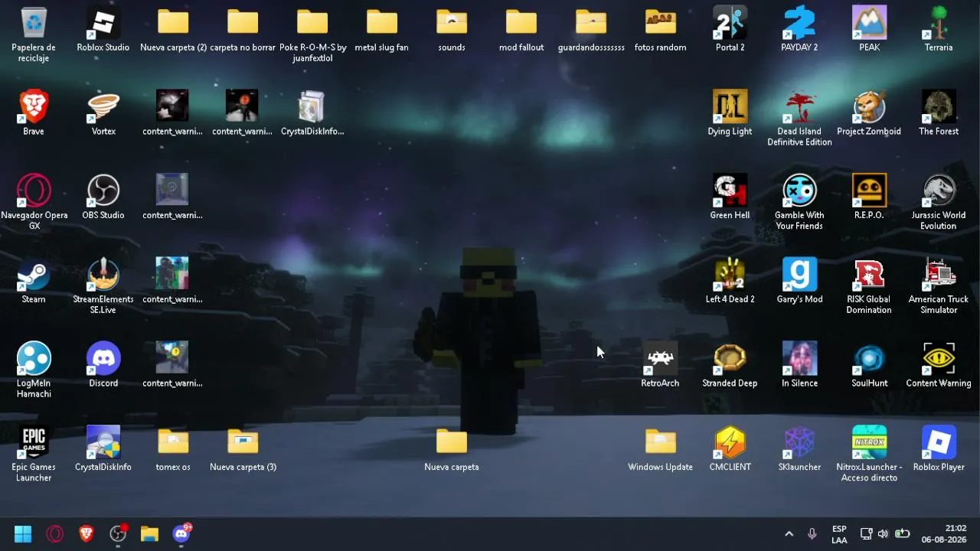Click the volume icon in system tray

(x=884, y=534)
